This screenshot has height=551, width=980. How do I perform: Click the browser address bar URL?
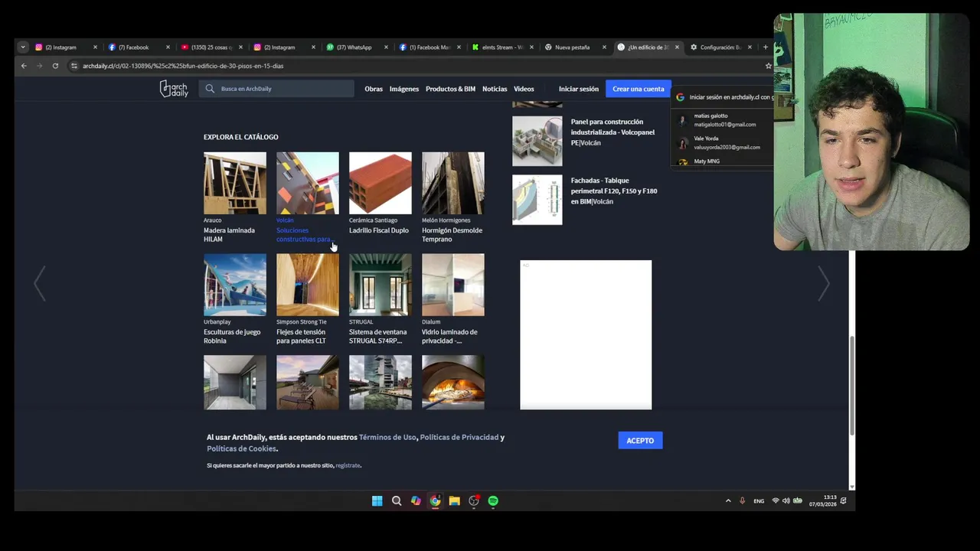pos(183,66)
